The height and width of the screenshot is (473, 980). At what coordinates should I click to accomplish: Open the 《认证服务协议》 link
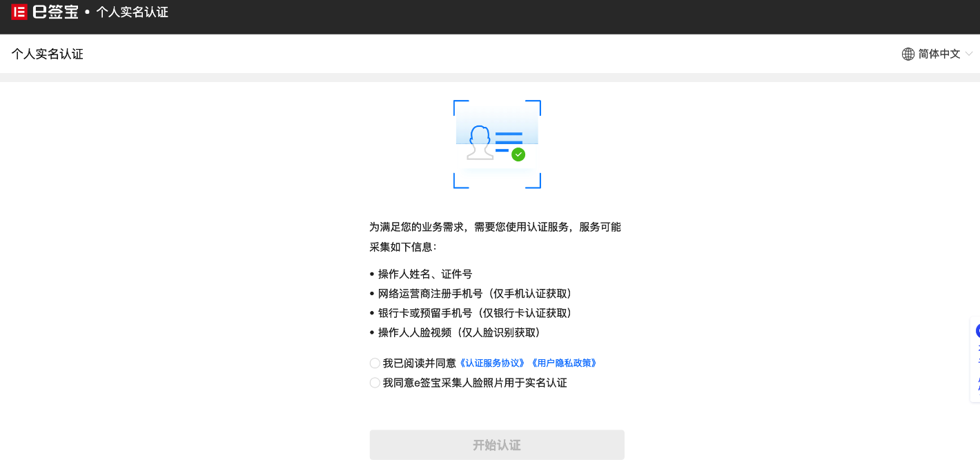coord(492,363)
